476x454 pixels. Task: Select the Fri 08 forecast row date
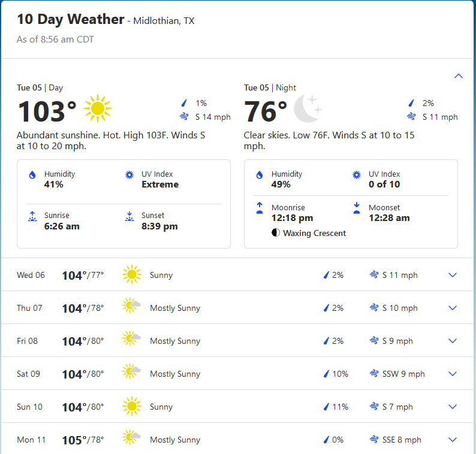coord(28,341)
